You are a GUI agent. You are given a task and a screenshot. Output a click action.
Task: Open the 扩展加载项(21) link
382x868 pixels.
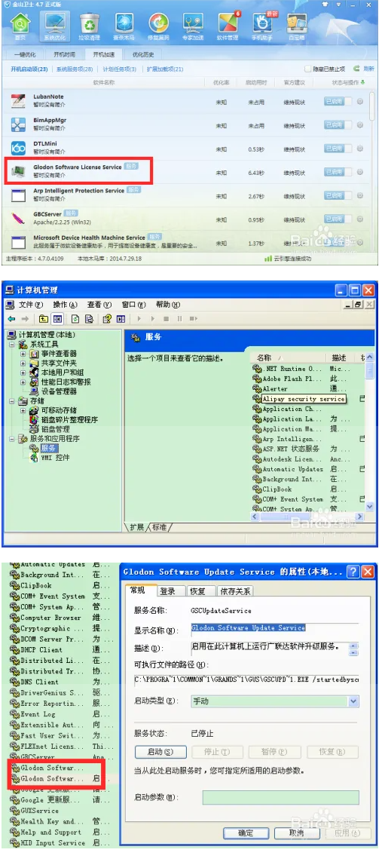click(165, 69)
